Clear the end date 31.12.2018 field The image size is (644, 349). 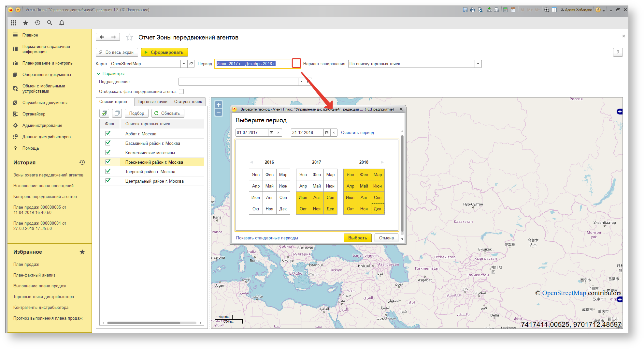click(334, 132)
